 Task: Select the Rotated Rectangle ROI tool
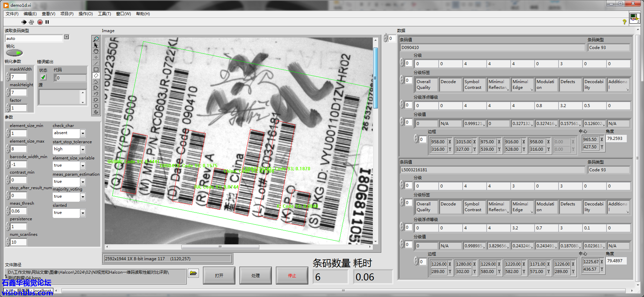(96, 75)
